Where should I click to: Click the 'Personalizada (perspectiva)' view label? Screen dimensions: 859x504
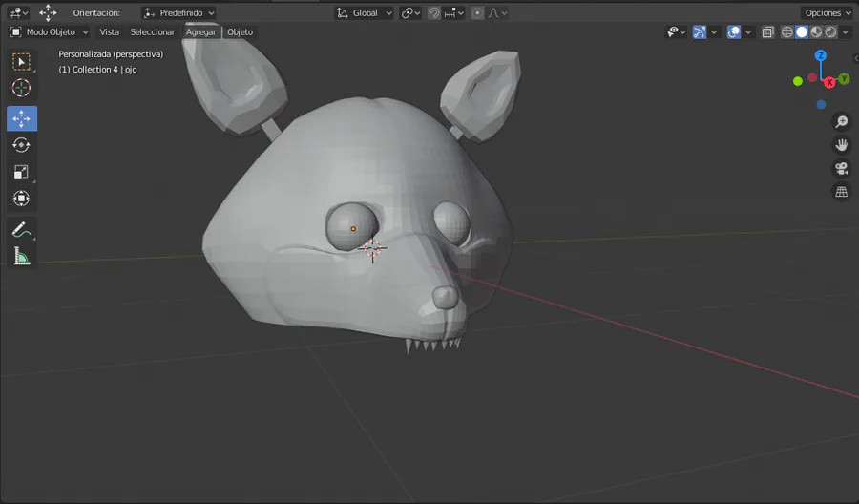[x=111, y=54]
